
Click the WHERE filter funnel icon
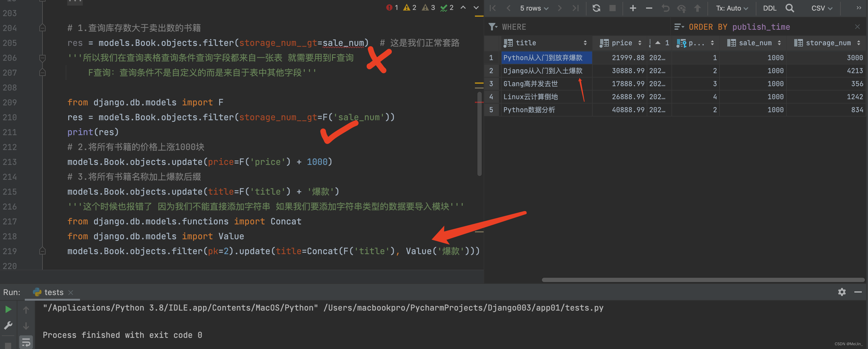(x=493, y=27)
